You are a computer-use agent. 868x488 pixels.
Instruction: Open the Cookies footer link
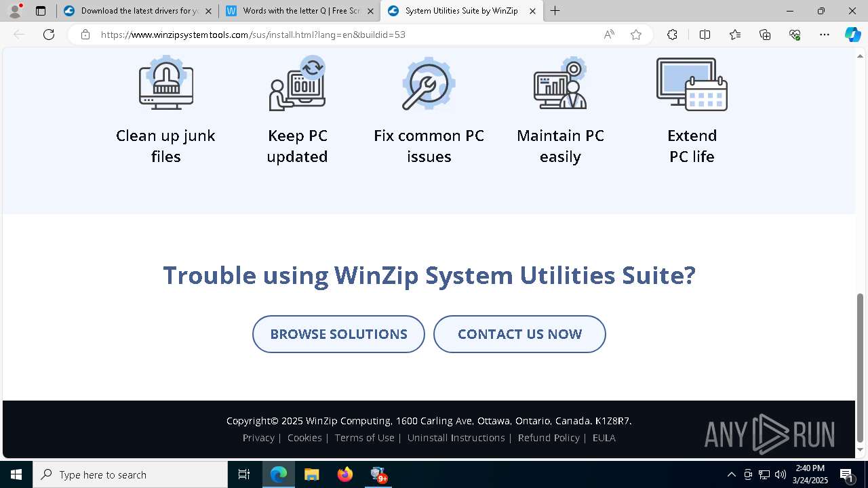click(x=304, y=438)
